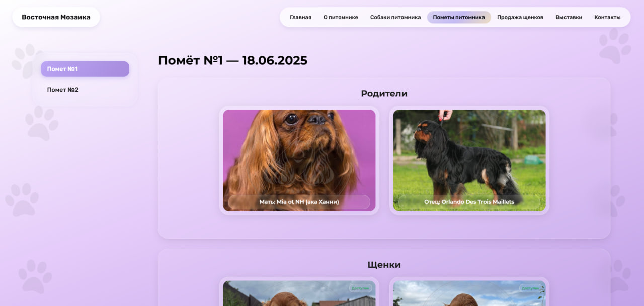This screenshot has height=306, width=644.
Task: Go to the Контакты page
Action: (x=607, y=17)
